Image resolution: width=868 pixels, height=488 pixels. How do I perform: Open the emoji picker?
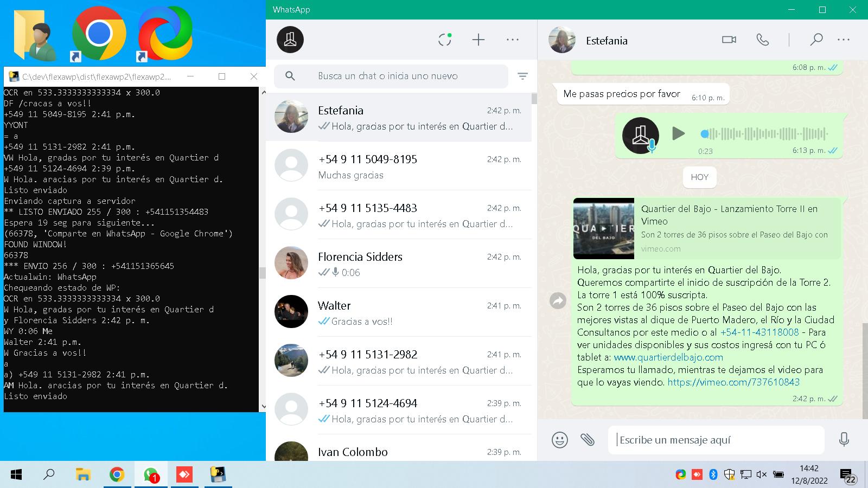point(560,440)
